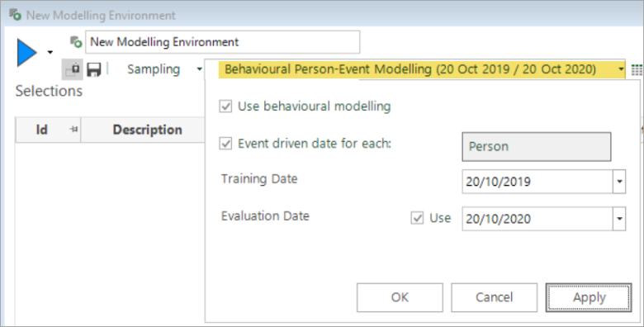This screenshot has height=327, width=644.
Task: Click the OK button
Action: 400,297
